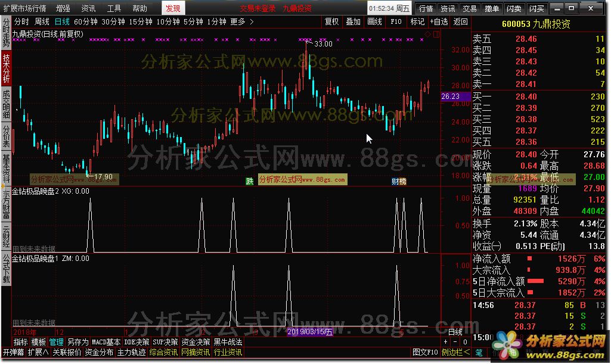The height and width of the screenshot is (364, 611).
Task: Switch to 60分钟 period
Action: click(85, 22)
